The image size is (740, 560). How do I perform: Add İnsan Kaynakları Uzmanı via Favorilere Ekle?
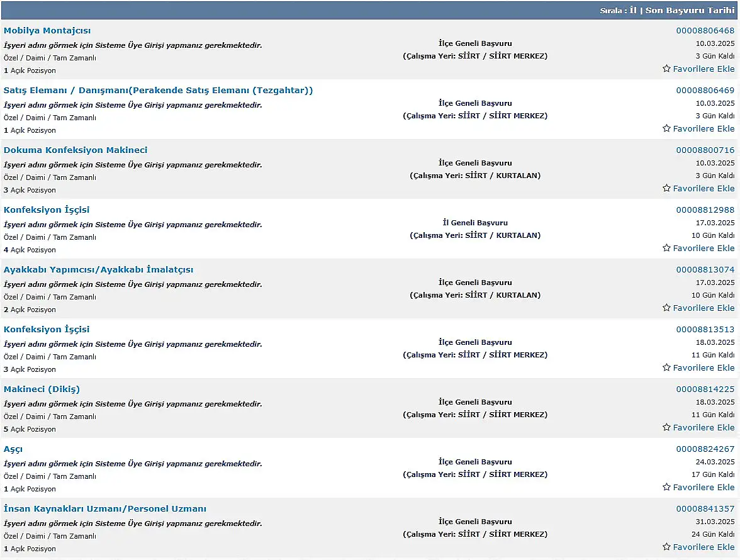tap(704, 547)
